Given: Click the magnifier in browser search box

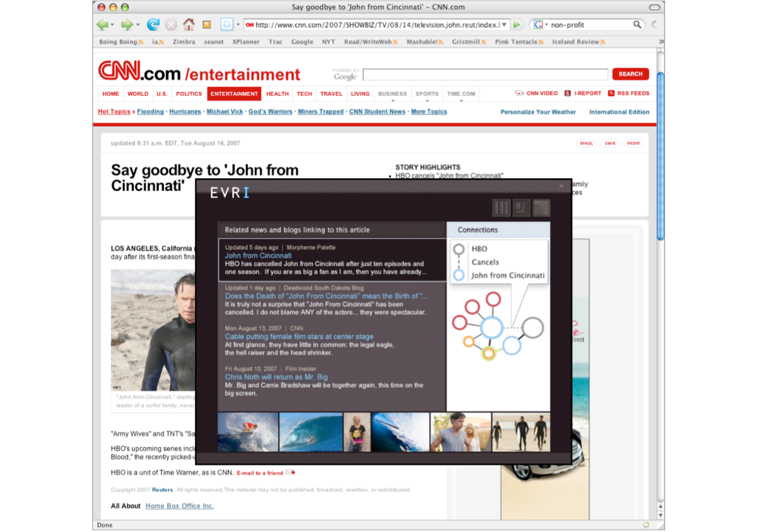Looking at the screenshot, I should (x=637, y=25).
